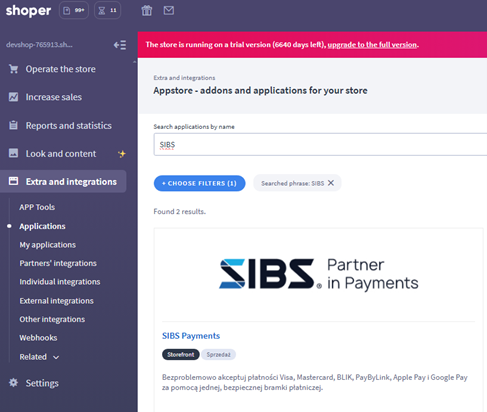Screen dimensions: 487x412
Task: Open the gift icon in top bar
Action: [x=147, y=11]
